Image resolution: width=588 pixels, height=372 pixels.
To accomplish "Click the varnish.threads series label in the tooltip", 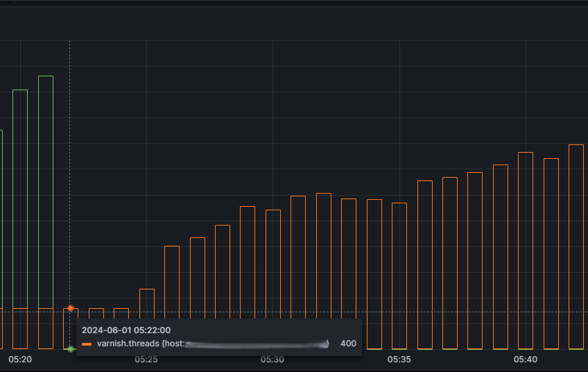I will (128, 344).
